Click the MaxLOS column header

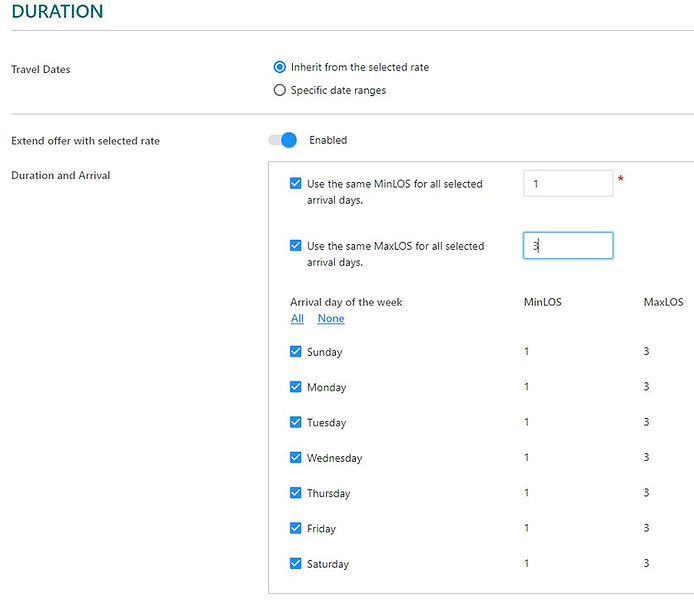click(x=663, y=302)
